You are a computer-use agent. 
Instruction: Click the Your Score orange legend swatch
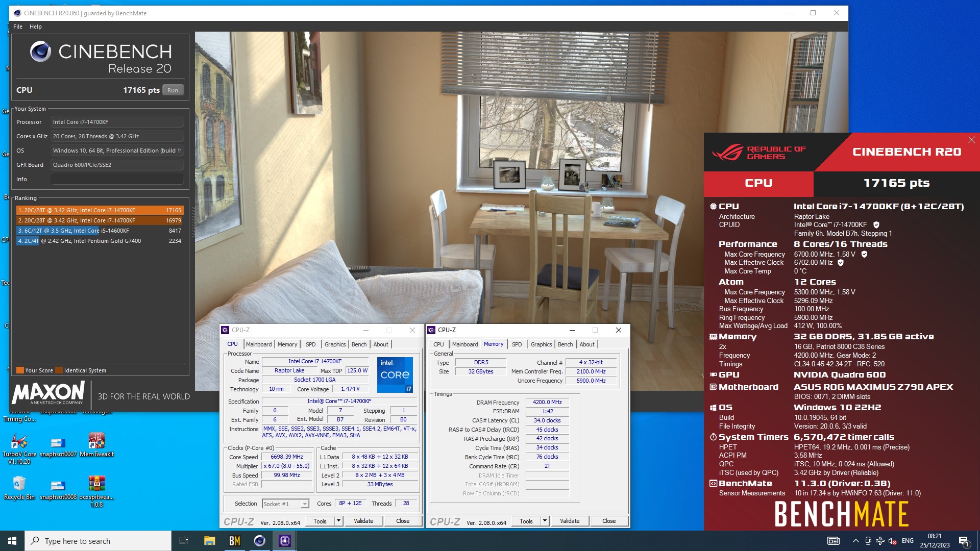pyautogui.click(x=20, y=370)
